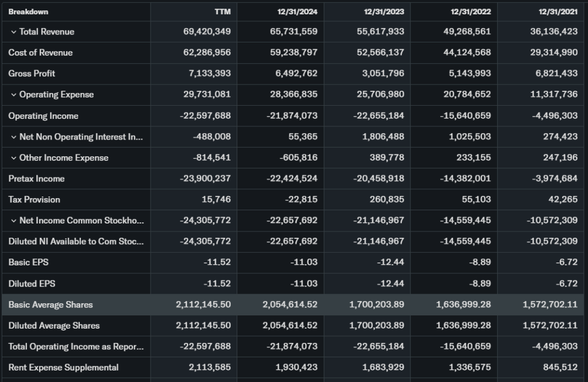Image resolution: width=588 pixels, height=382 pixels.
Task: Click TTM Total Revenue value 69,420,349
Action: (207, 32)
